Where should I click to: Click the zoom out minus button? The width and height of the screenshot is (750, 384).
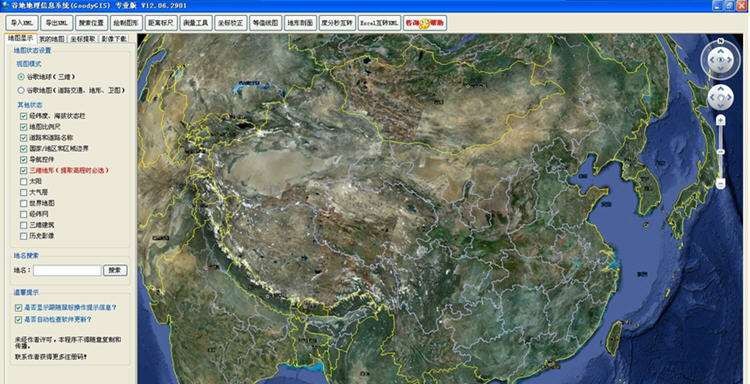tap(721, 183)
